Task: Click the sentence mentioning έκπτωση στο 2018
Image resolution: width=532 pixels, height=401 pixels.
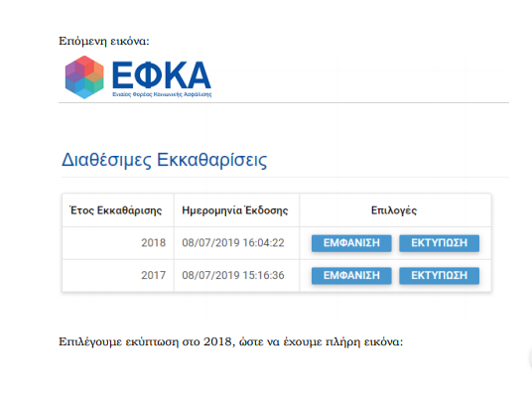Action: pyautogui.click(x=230, y=341)
